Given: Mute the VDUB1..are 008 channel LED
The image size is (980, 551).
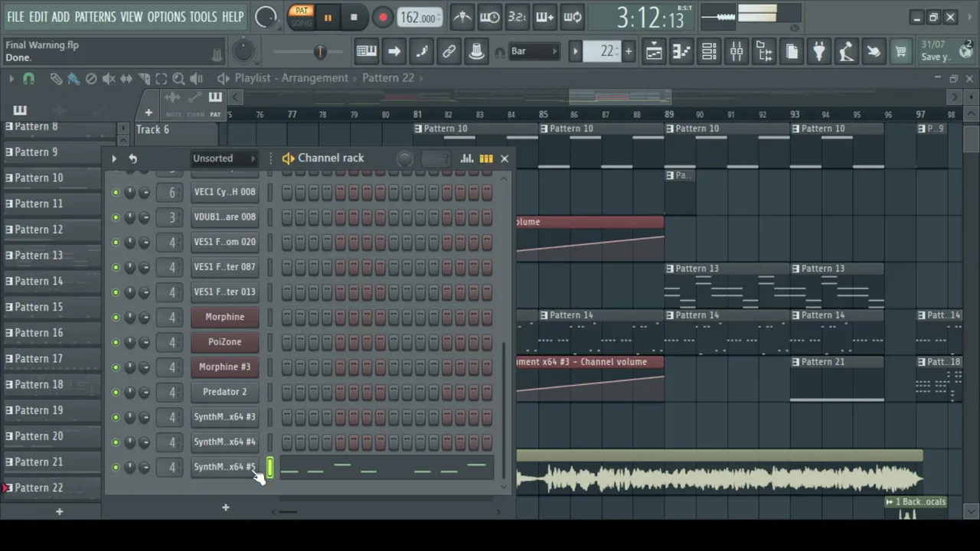Looking at the screenshot, I should pyautogui.click(x=116, y=217).
